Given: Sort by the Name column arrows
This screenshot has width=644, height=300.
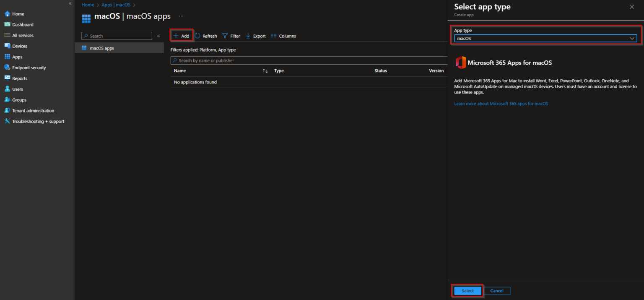Looking at the screenshot, I should [265, 71].
